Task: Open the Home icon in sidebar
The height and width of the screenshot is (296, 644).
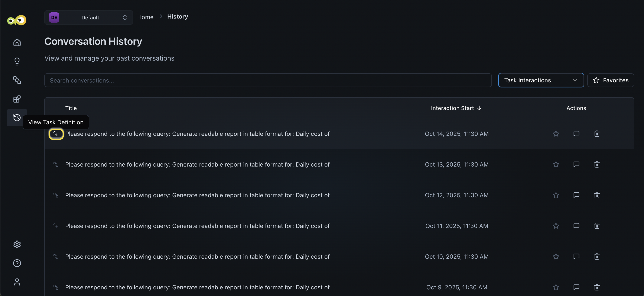Action: [x=17, y=42]
